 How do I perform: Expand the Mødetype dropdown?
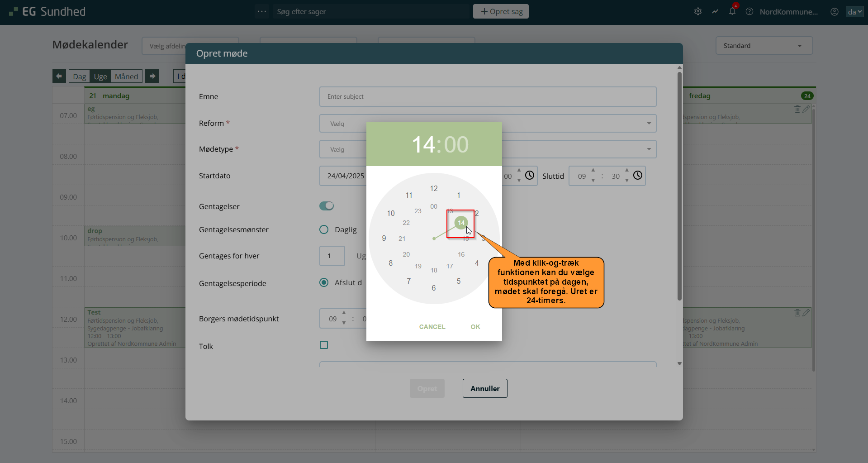(649, 149)
